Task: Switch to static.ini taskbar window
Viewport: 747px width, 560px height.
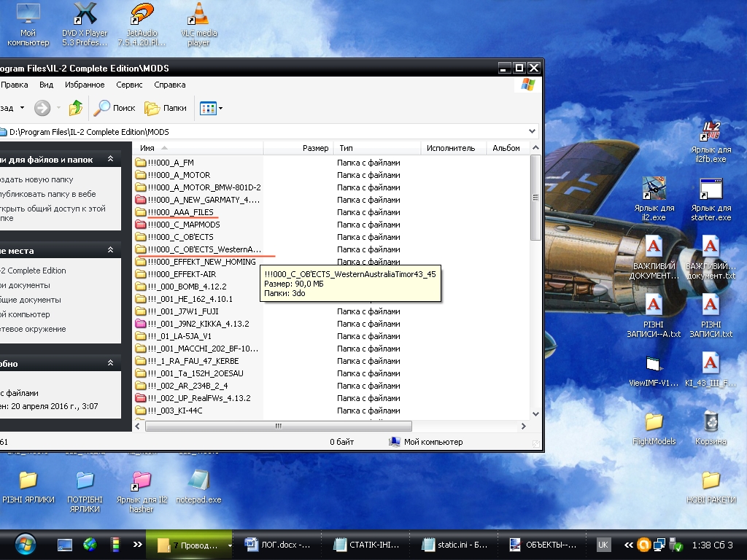Action: (x=455, y=545)
